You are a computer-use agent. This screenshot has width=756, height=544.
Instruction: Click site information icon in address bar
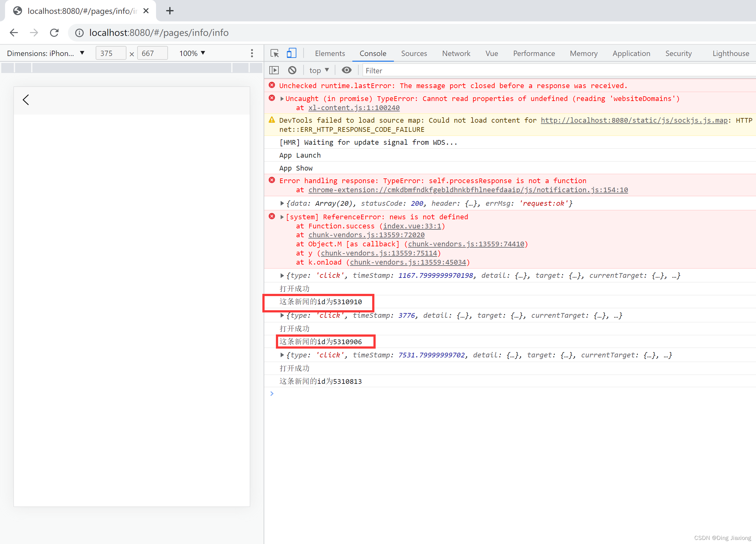click(x=79, y=33)
